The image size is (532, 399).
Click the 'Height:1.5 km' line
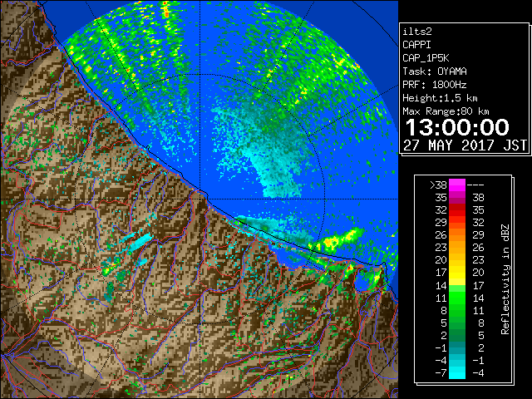click(x=440, y=98)
